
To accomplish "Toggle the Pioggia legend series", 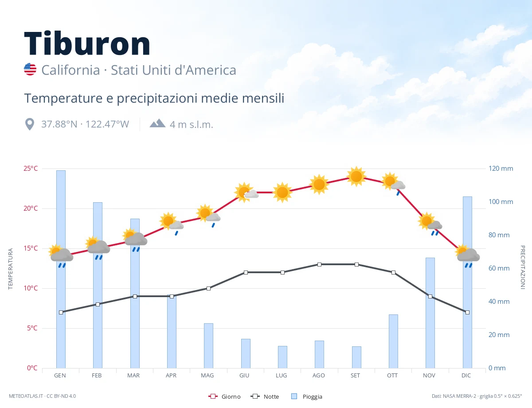I will tap(307, 396).
